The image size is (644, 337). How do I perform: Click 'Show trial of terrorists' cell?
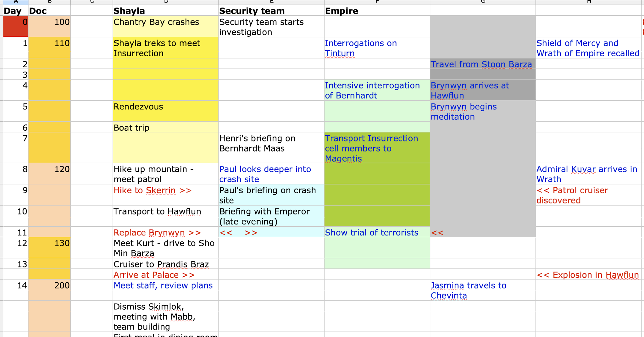pyautogui.click(x=377, y=232)
